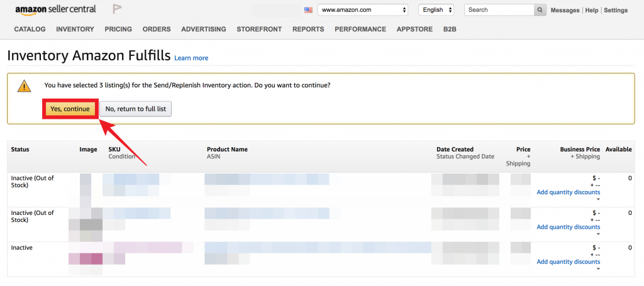This screenshot has width=644, height=286.
Task: Click Add quantity discounts in first row
Action: tap(569, 192)
